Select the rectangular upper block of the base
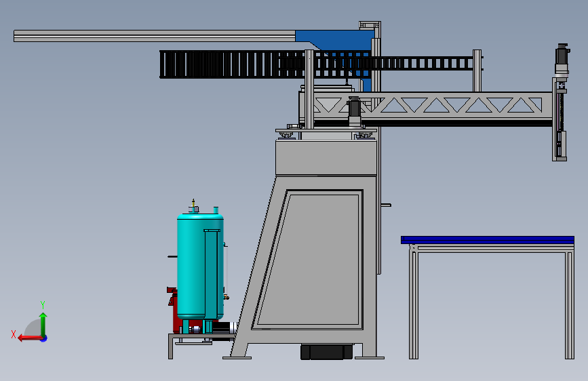 click(326, 157)
